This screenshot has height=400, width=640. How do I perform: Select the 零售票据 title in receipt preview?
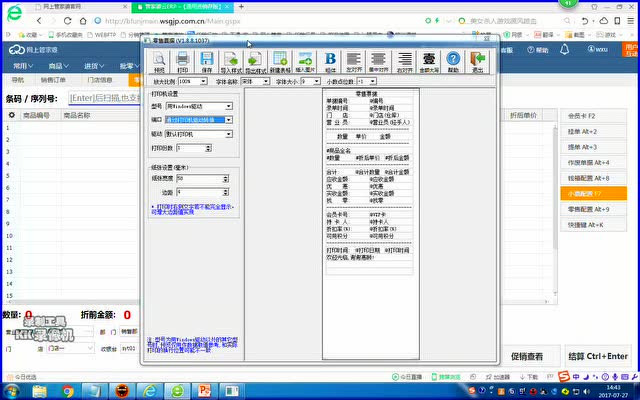tap(366, 93)
